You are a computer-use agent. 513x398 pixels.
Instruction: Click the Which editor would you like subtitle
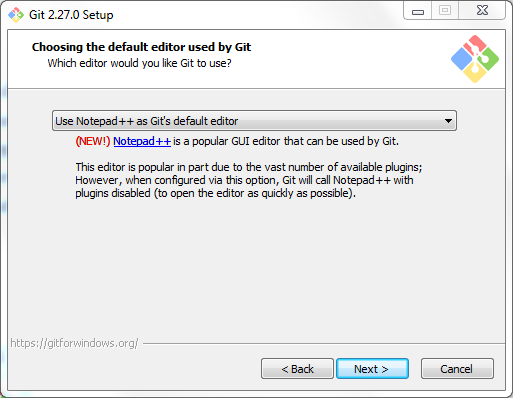139,63
